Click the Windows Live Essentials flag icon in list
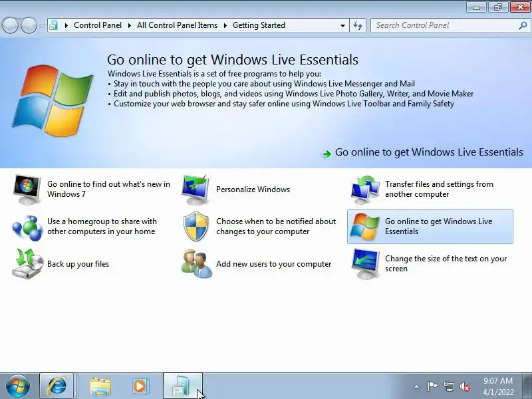This screenshot has width=532, height=399. pos(364,227)
